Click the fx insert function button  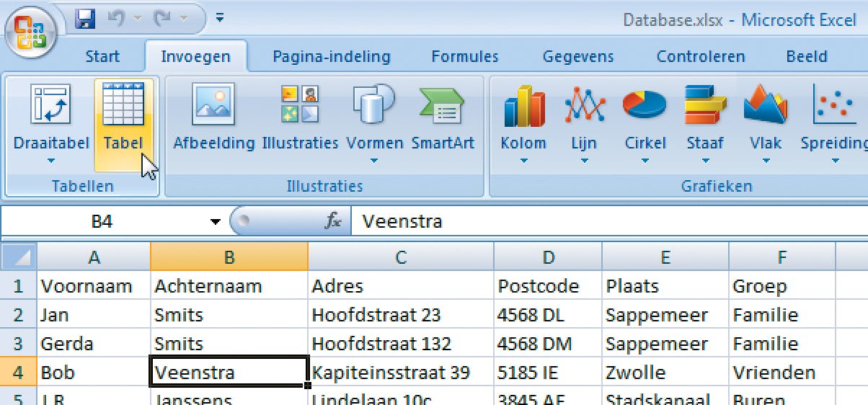click(x=333, y=222)
